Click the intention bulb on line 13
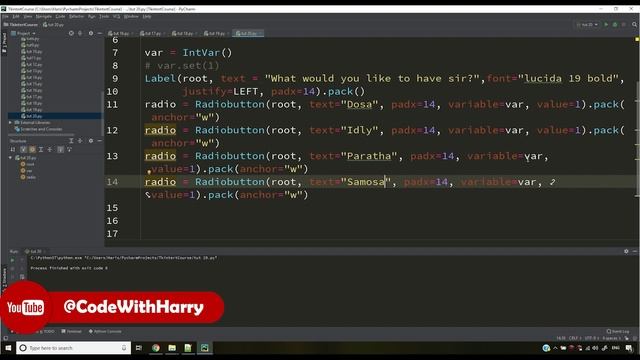 tap(149, 172)
